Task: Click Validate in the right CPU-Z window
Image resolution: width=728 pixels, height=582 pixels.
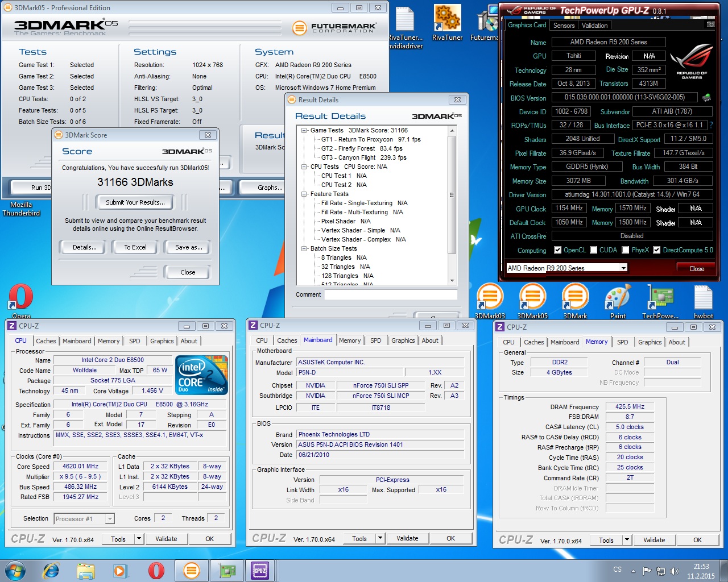Action: (x=654, y=540)
